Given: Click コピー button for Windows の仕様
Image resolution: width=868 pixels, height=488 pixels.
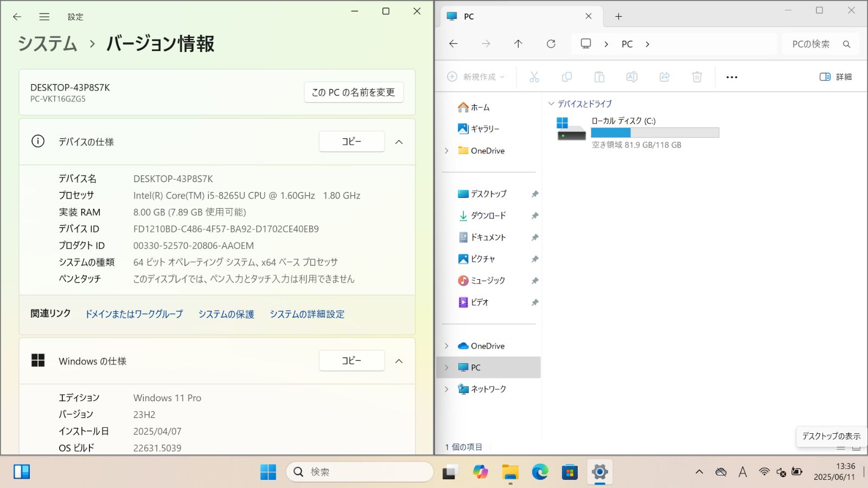Looking at the screenshot, I should coord(352,361).
